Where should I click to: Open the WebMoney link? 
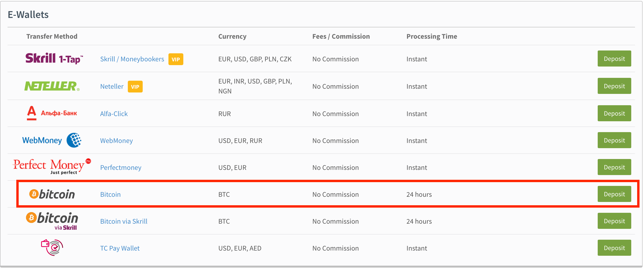tap(116, 141)
